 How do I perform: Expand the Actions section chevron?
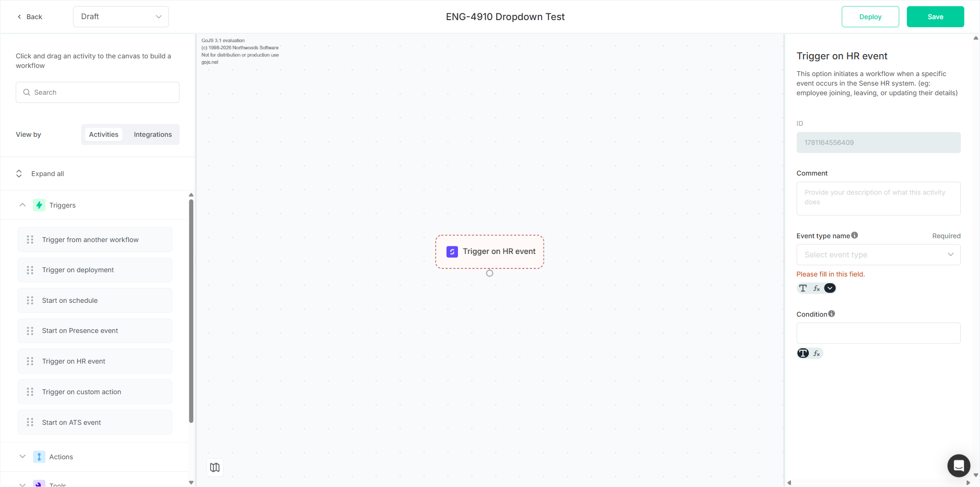(x=22, y=456)
